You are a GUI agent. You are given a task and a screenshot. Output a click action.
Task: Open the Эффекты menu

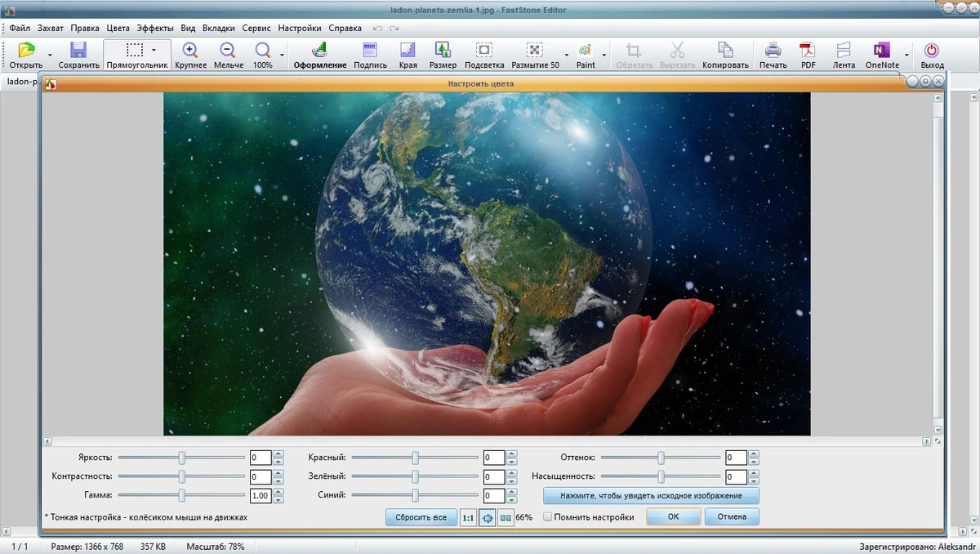pyautogui.click(x=154, y=28)
